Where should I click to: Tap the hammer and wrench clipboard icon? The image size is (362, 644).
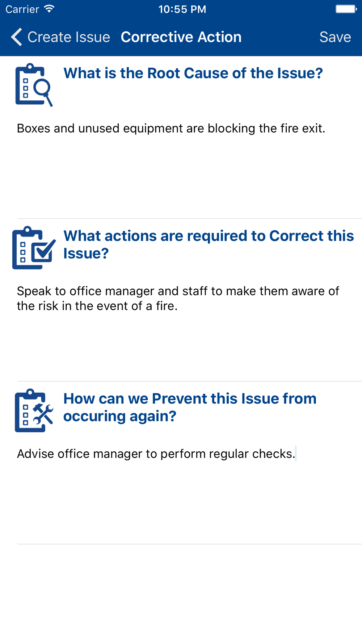point(34,410)
